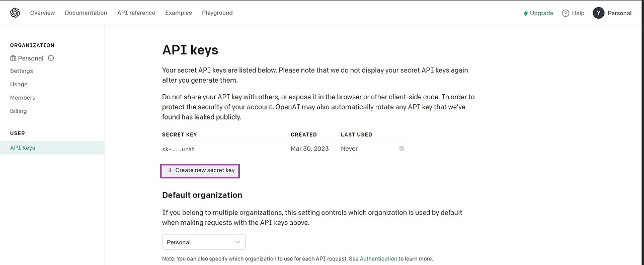Select Settings in the sidebar
Image resolution: width=644 pixels, height=265 pixels.
(x=22, y=71)
